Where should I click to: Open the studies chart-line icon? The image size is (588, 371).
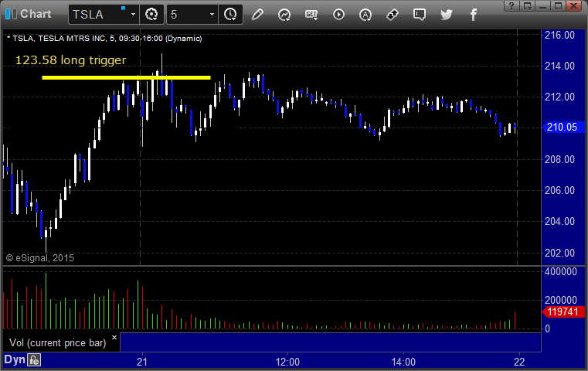point(284,15)
